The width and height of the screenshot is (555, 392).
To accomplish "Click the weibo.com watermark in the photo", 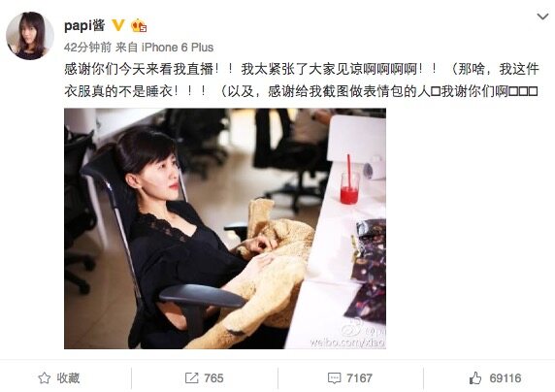I will click(x=347, y=343).
